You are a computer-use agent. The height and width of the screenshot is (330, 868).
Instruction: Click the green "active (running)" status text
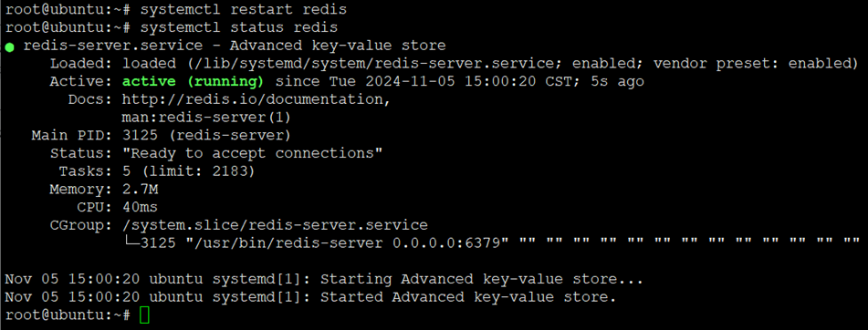[193, 82]
